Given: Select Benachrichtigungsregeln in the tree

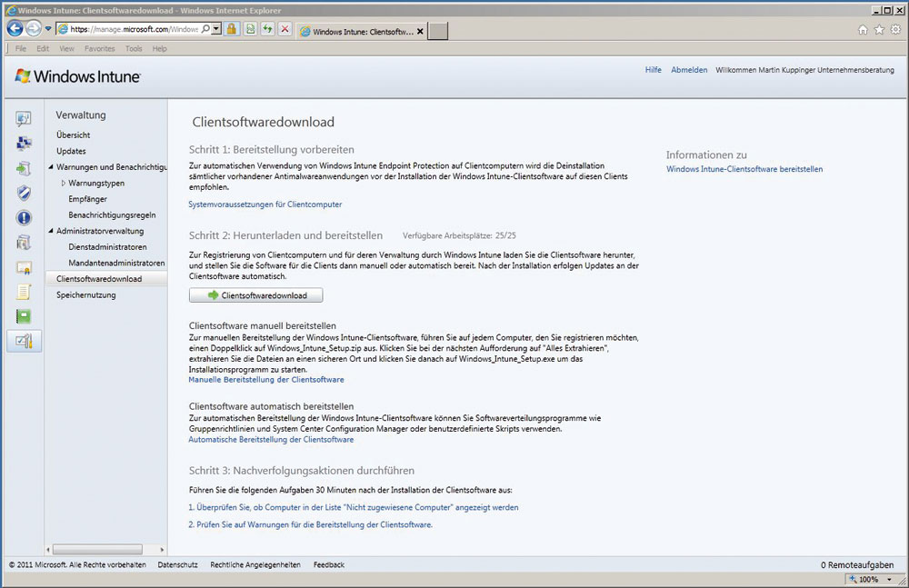Looking at the screenshot, I should (112, 215).
